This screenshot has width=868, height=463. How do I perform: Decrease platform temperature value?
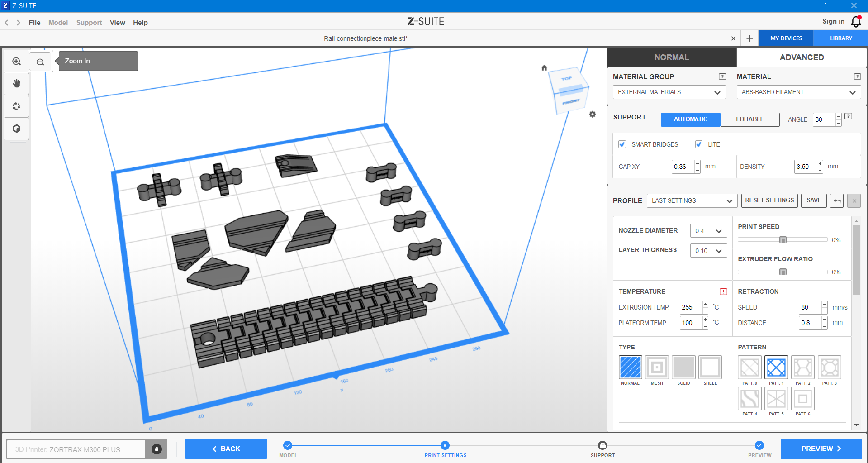705,326
